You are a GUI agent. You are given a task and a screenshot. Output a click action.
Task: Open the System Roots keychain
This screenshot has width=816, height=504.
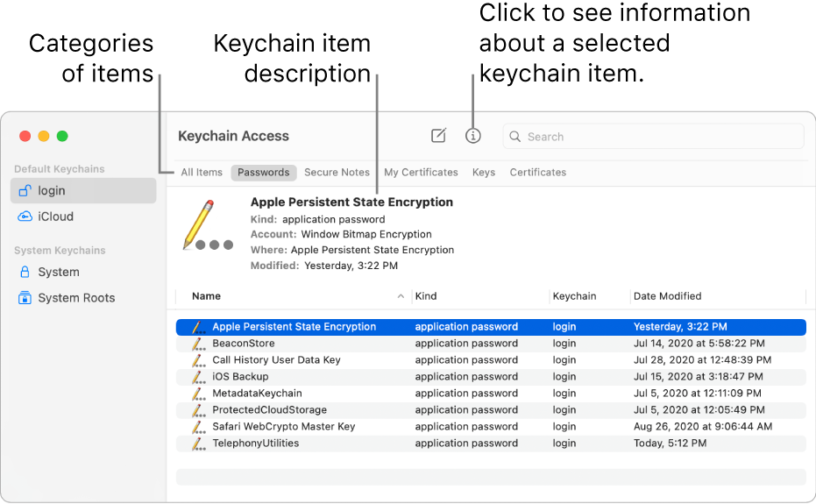tap(76, 298)
